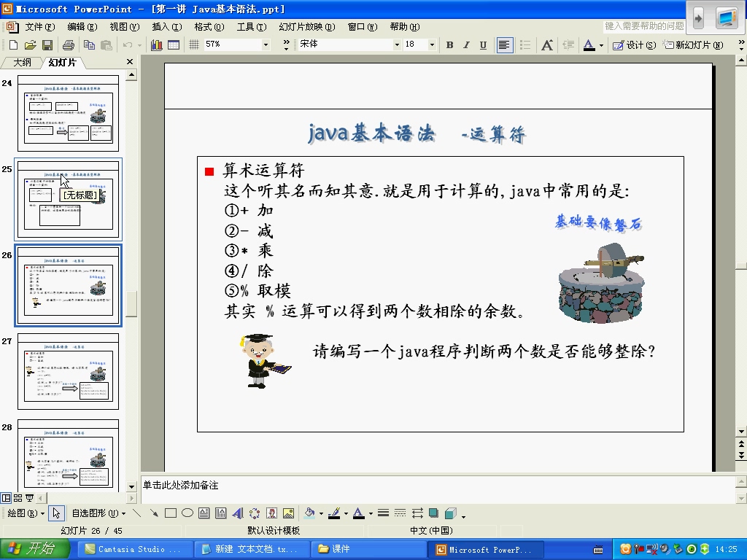Image resolution: width=747 pixels, height=560 pixels.
Task: Select the Rectangle drawing tool
Action: [171, 513]
